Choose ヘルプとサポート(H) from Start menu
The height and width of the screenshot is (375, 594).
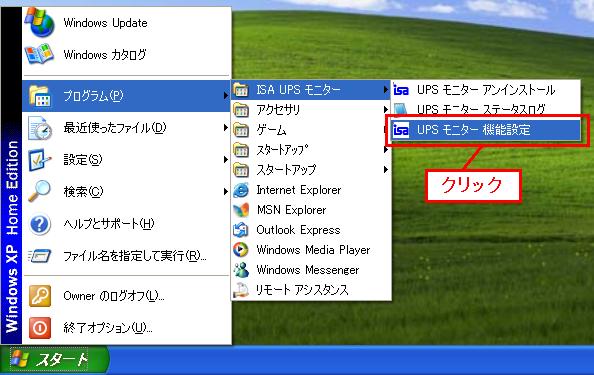127,224
